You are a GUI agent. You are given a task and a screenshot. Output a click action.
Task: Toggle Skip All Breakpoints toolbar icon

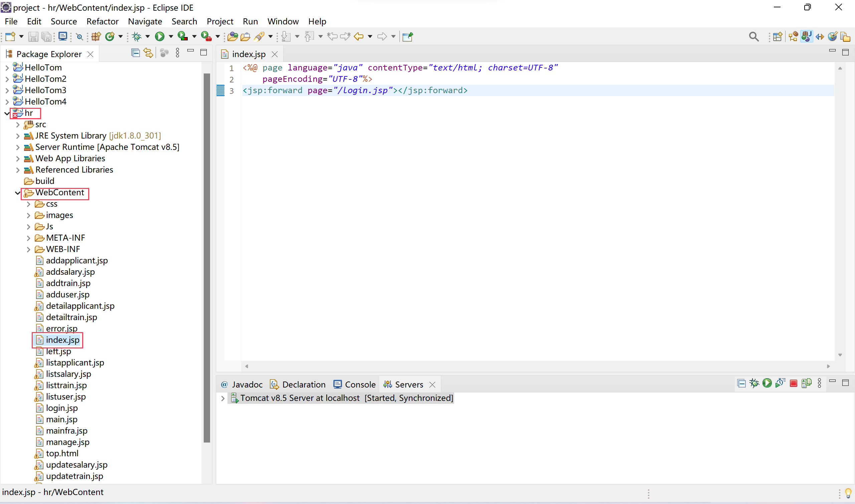[x=79, y=36]
